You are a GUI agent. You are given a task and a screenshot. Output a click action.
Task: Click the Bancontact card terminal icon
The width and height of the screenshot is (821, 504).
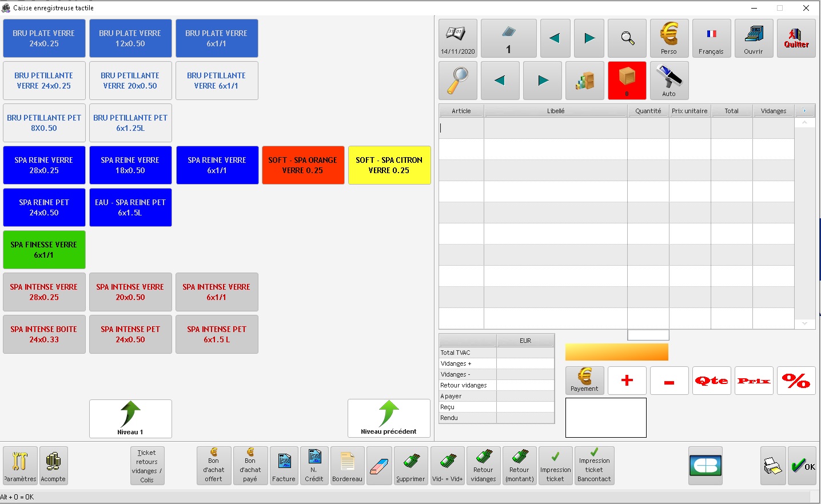pyautogui.click(x=706, y=466)
